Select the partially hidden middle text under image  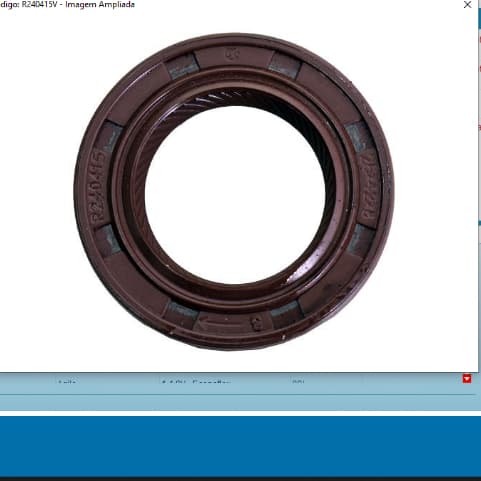pyautogui.click(x=196, y=382)
